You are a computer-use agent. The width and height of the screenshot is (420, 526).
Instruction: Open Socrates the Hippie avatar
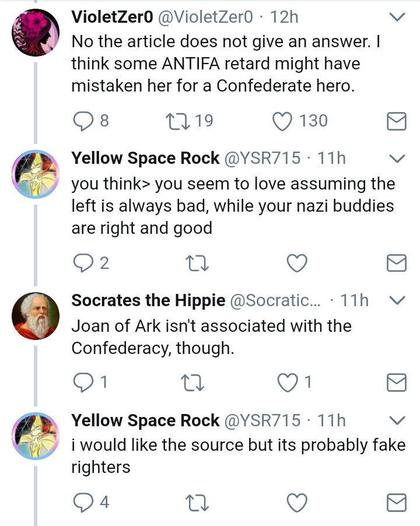click(36, 316)
